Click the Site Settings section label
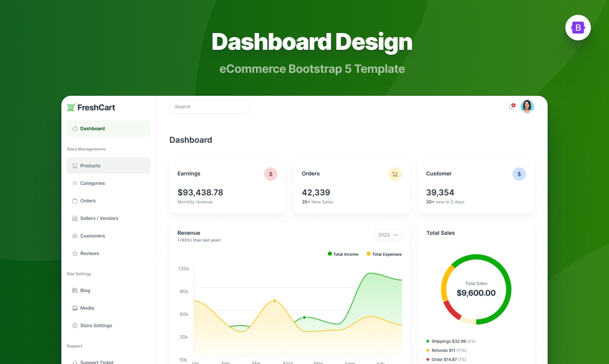609x364 pixels. coord(79,274)
